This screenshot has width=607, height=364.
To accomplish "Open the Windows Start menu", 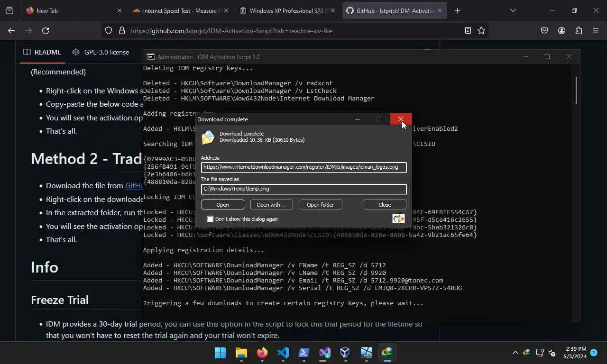I will coord(220,353).
